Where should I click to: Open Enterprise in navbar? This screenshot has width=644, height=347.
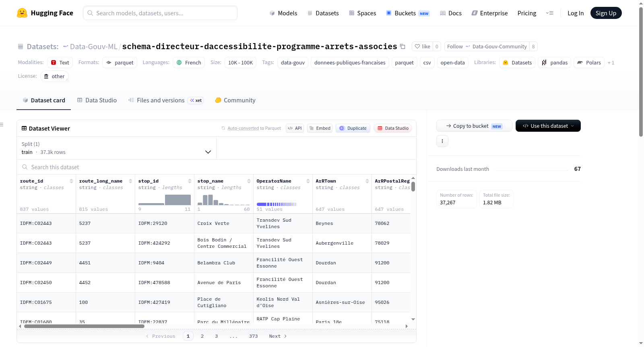489,13
